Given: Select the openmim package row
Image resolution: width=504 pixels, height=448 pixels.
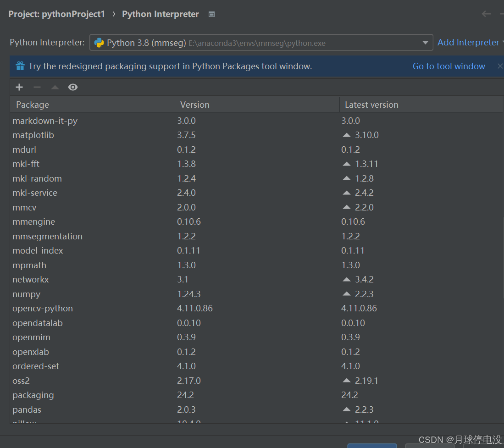Looking at the screenshot, I should tap(256, 337).
